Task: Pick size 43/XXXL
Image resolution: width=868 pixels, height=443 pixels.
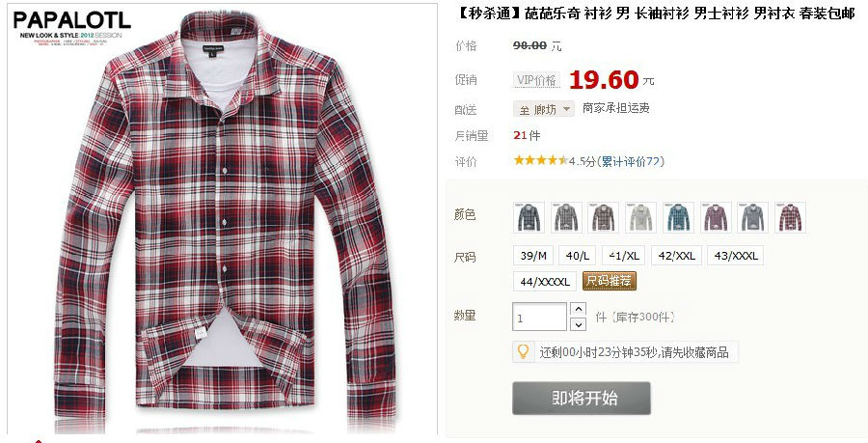Action: click(x=735, y=255)
